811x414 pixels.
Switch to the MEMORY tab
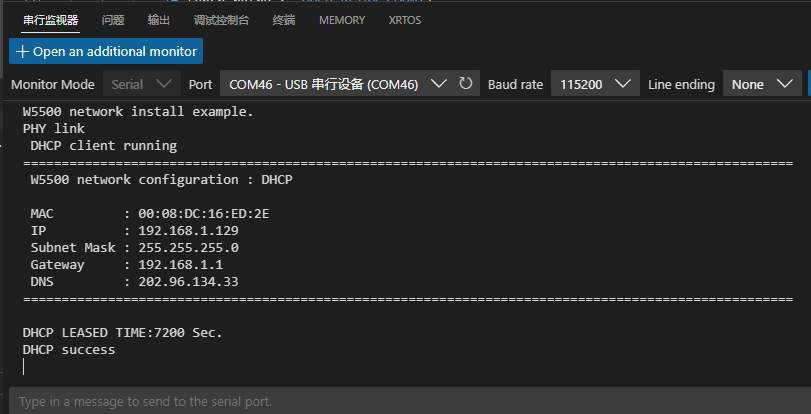[x=342, y=20]
